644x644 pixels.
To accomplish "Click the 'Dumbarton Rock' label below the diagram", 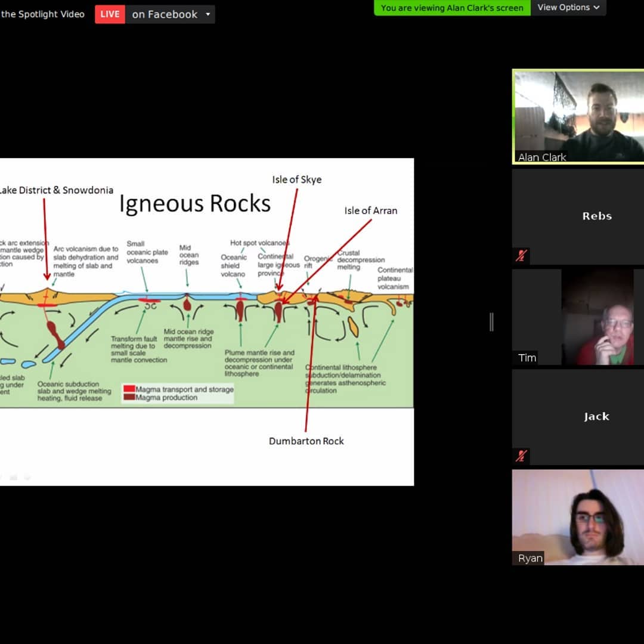I will [x=306, y=441].
